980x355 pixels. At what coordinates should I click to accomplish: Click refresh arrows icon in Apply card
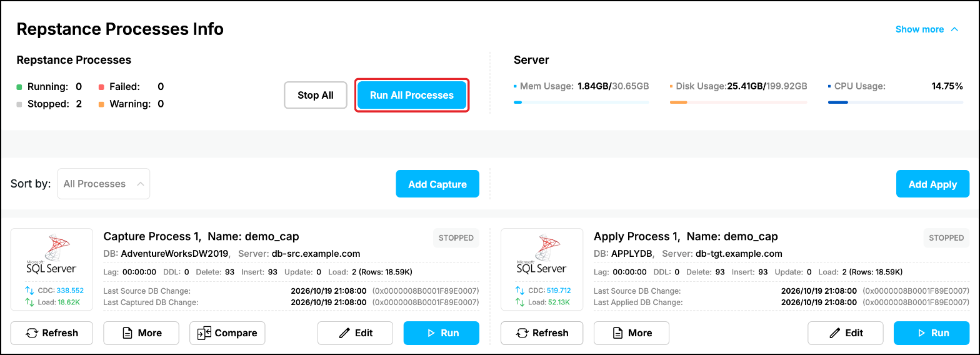(522, 333)
